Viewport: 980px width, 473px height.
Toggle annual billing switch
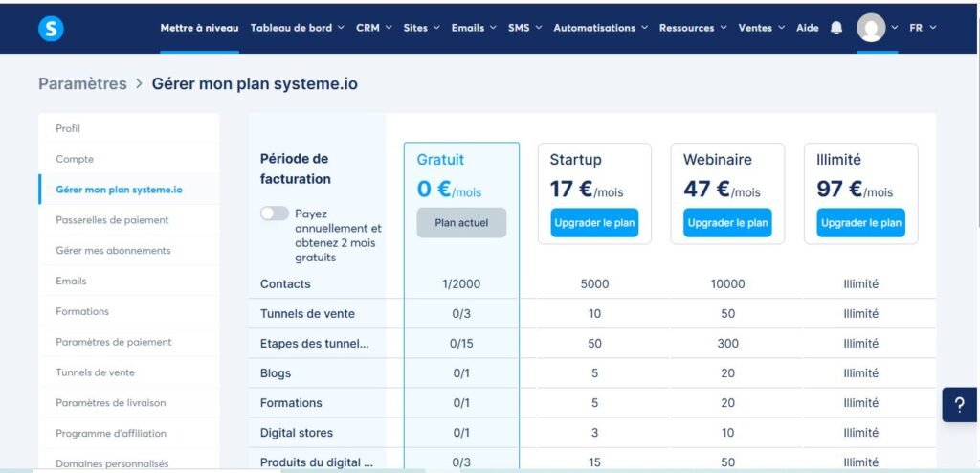click(x=275, y=214)
